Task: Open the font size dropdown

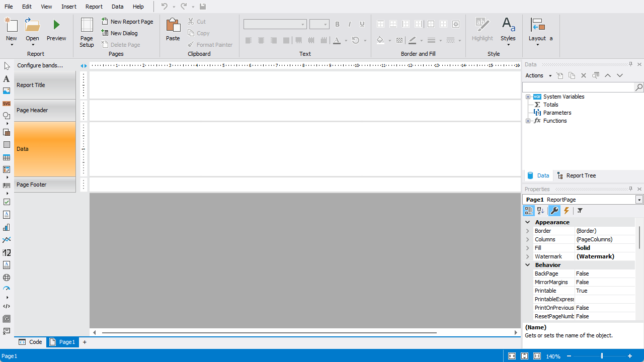Action: point(326,24)
